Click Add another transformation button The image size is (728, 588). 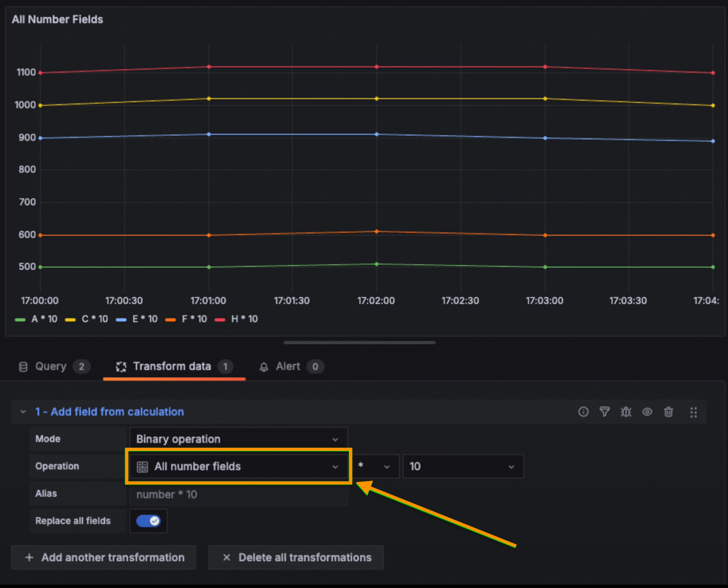104,558
